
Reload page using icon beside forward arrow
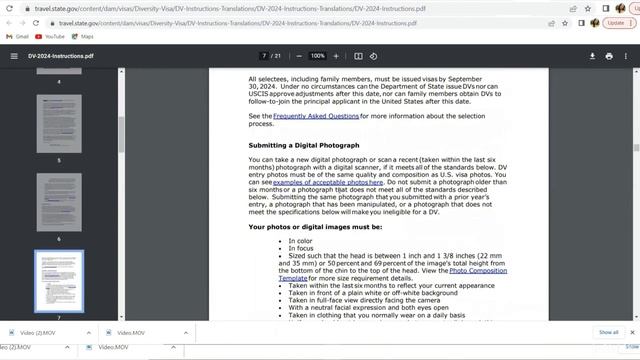click(x=36, y=23)
